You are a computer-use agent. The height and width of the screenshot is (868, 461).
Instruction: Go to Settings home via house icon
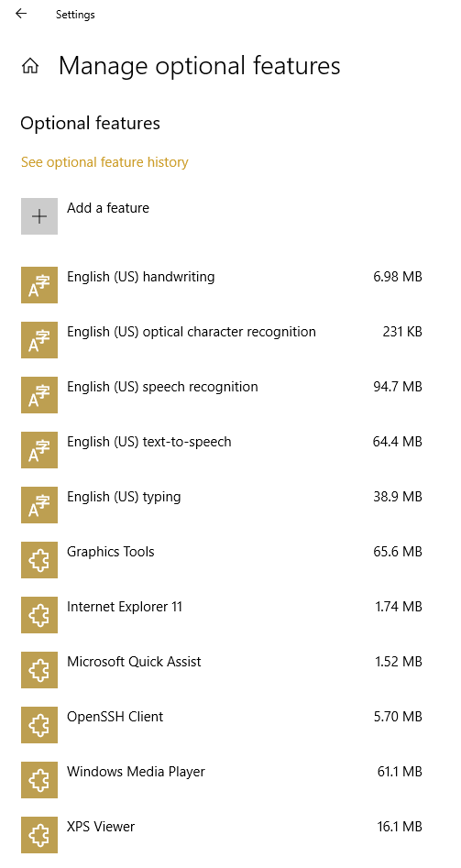30,66
